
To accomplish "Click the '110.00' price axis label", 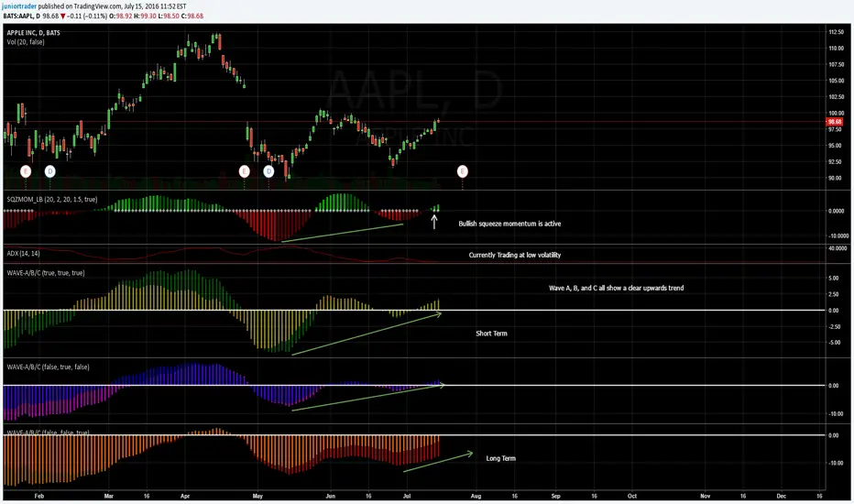I will click(836, 49).
